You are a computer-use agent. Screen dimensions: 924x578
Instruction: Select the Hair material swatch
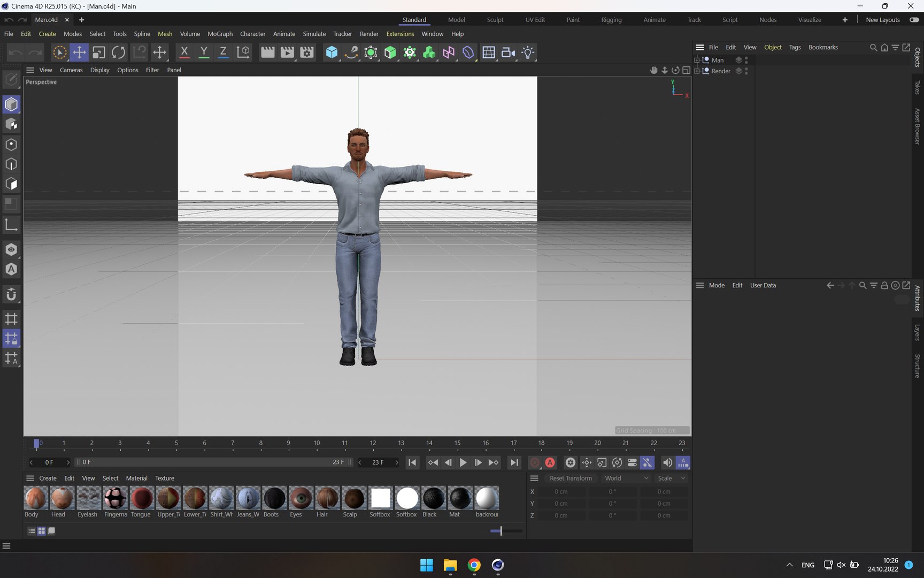[x=327, y=502]
